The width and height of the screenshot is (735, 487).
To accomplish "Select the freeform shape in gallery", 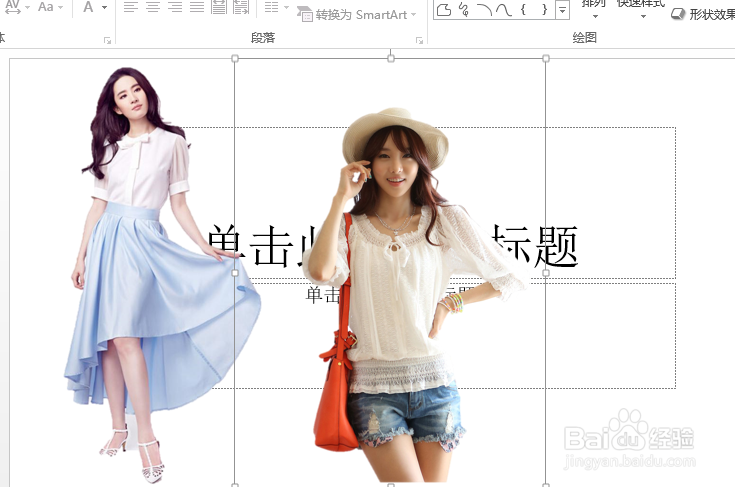I will pos(443,9).
